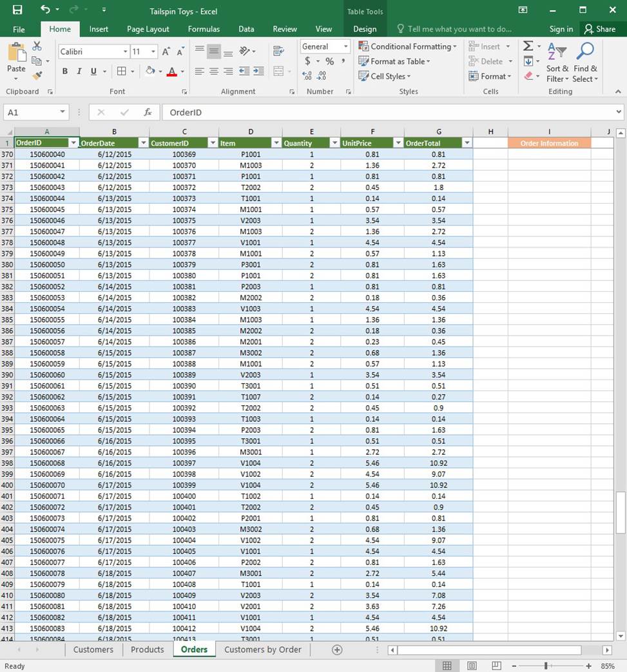Click the Format Painter icon
The image size is (627, 672).
(37, 75)
